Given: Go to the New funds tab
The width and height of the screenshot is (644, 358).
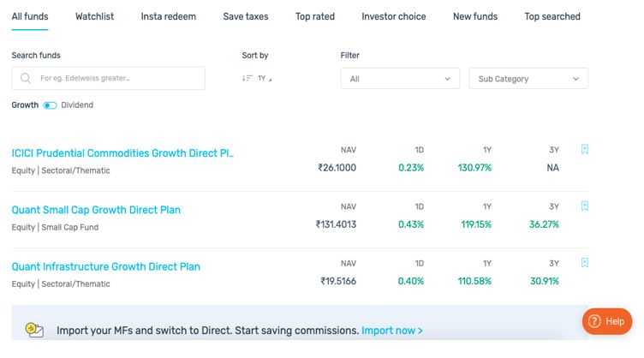Looking at the screenshot, I should 475,16.
